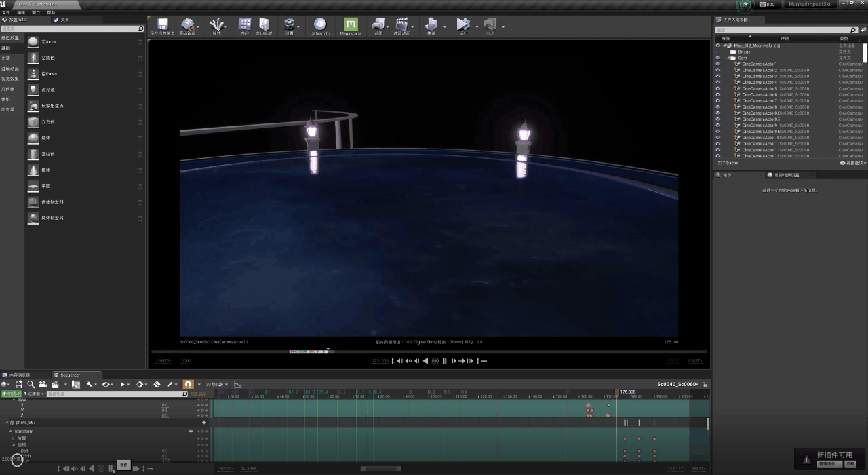Click the Datasmith toolbar icon
Viewport: 868px width, 475px height.
pyautogui.click(x=320, y=24)
